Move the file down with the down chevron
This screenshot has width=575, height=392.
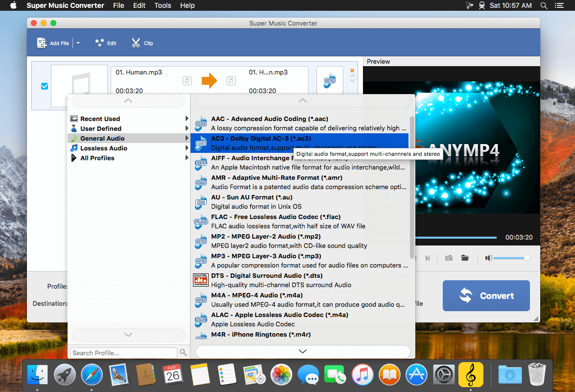point(353,80)
